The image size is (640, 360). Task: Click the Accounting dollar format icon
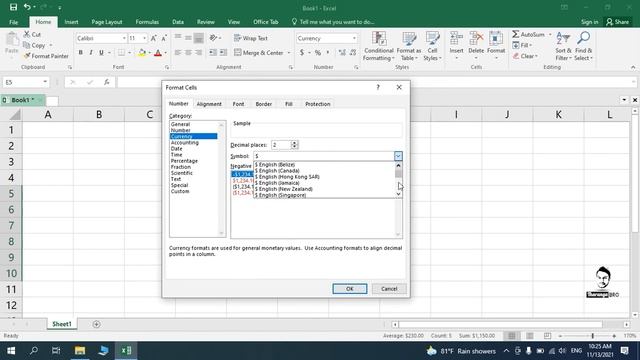tap(302, 53)
